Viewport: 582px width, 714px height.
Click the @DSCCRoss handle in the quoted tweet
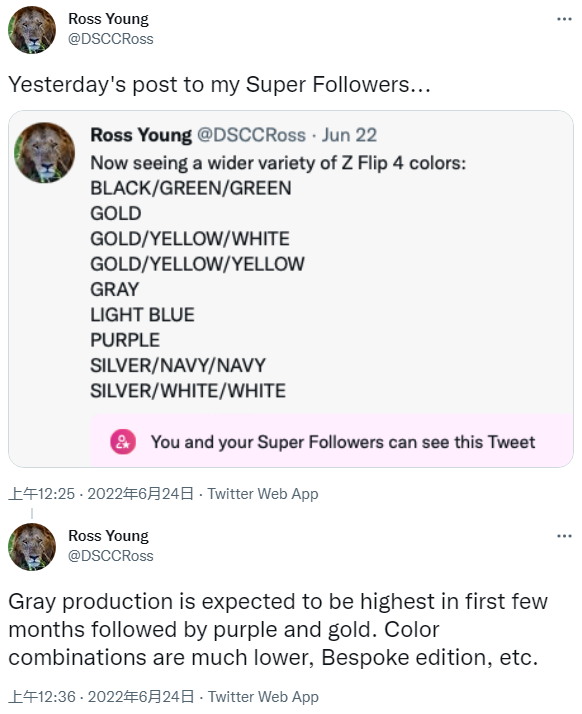coord(251,135)
